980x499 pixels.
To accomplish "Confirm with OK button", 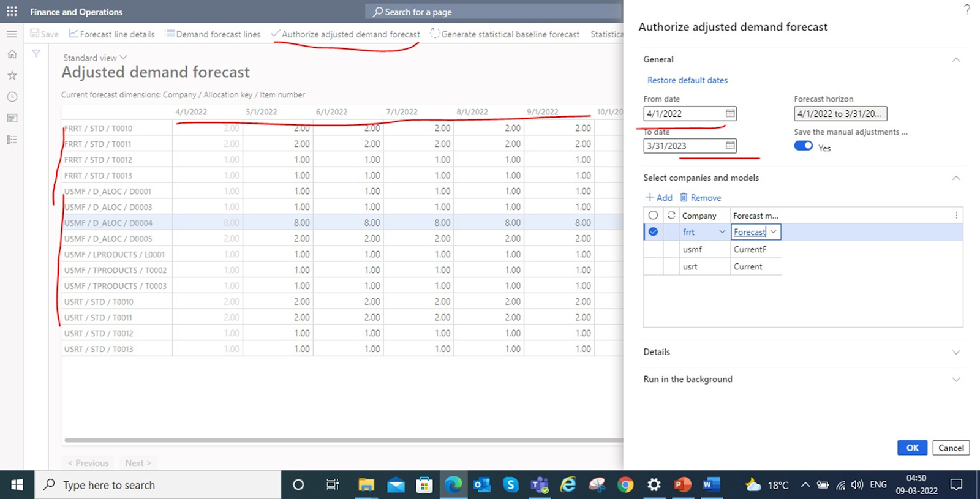I will point(912,448).
